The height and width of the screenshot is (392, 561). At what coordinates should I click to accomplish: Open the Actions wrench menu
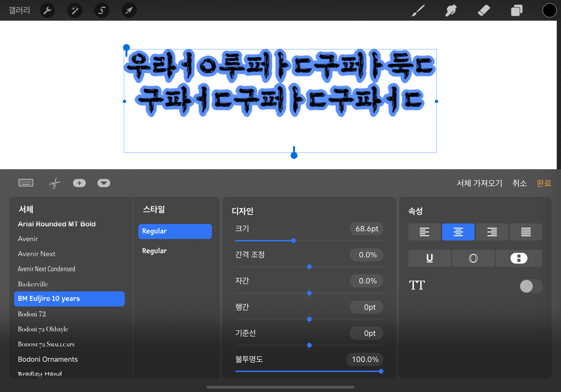point(47,11)
